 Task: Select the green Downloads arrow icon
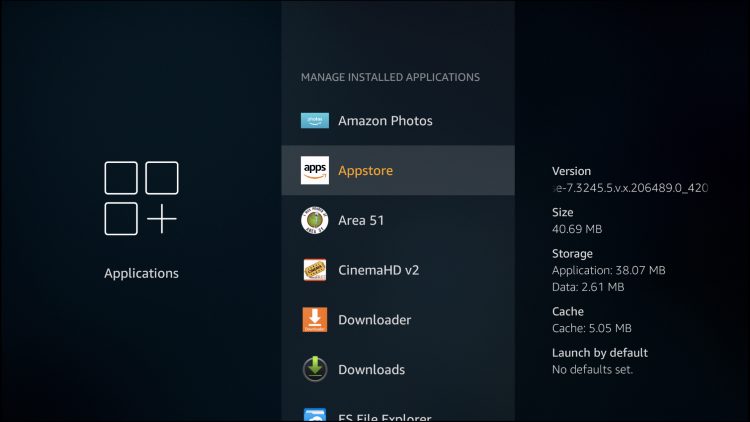315,369
